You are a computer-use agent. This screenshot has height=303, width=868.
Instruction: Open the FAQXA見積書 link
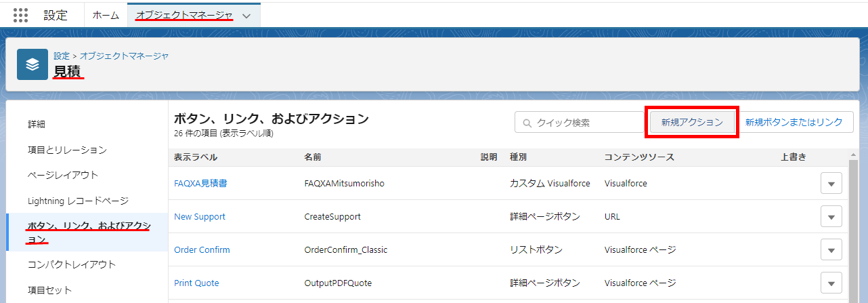coord(200,183)
